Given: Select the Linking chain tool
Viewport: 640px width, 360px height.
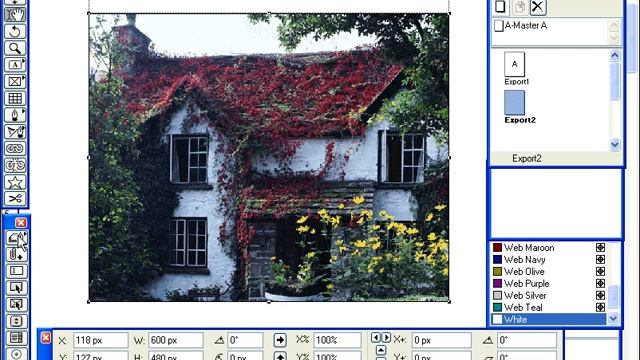Looking at the screenshot, I should pos(15,149).
